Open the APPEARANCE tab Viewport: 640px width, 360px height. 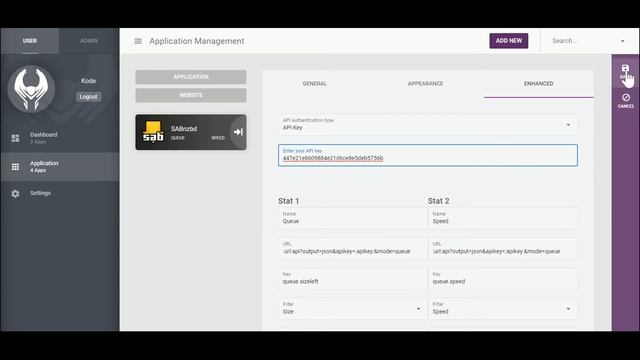pos(425,84)
